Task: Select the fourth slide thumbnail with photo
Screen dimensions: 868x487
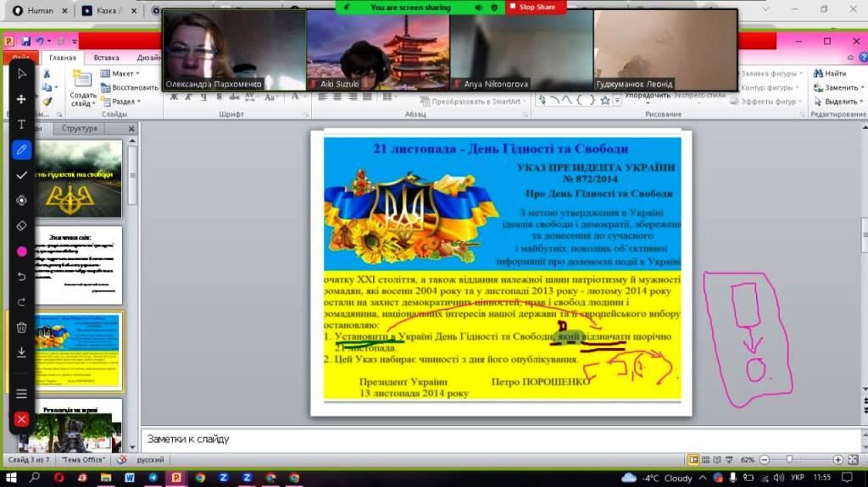Action: 78,425
